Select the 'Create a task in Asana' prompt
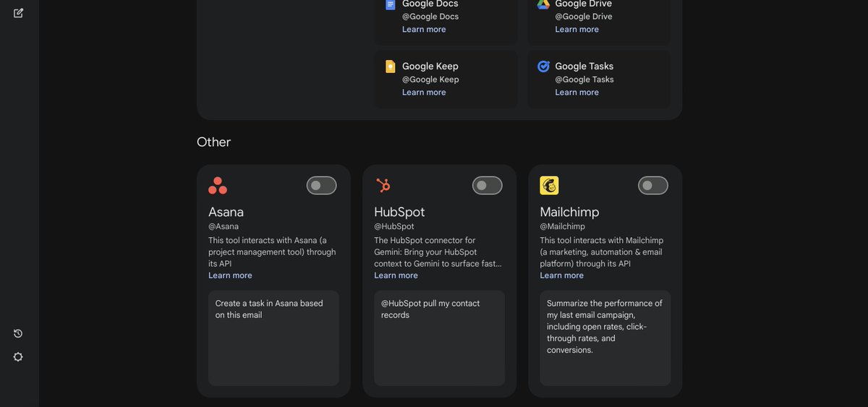The width and height of the screenshot is (868, 407). point(273,338)
